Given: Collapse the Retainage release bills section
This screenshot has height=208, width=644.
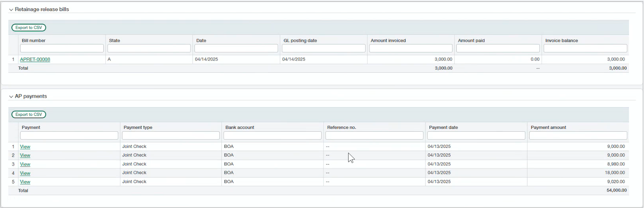Looking at the screenshot, I should (11, 9).
